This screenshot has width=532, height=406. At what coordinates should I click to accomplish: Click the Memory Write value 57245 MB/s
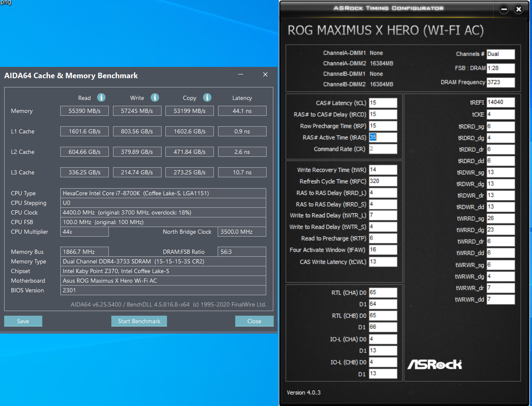click(x=137, y=111)
